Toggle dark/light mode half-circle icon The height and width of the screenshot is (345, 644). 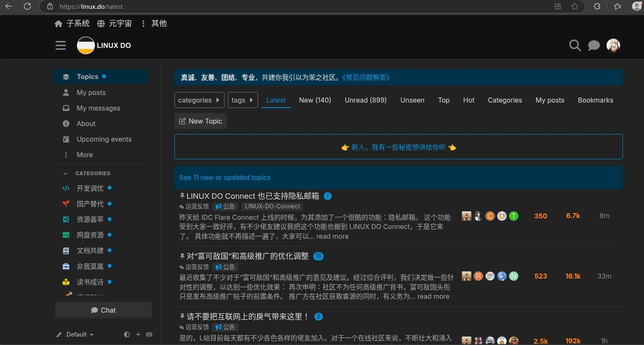click(x=127, y=334)
